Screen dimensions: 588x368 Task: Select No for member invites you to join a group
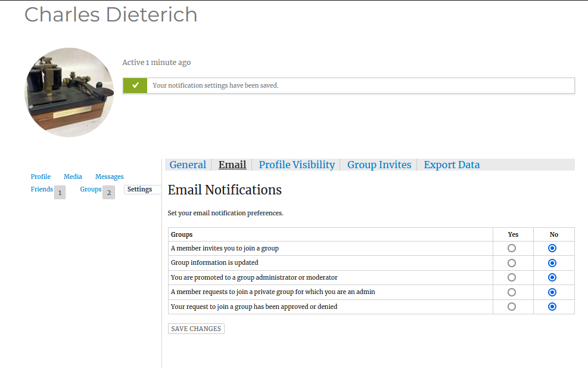pos(552,248)
